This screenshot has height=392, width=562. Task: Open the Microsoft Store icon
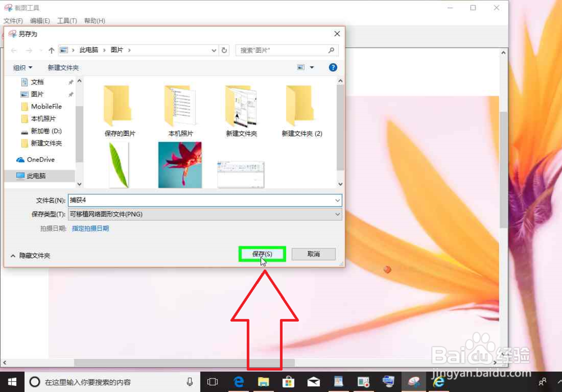288,381
